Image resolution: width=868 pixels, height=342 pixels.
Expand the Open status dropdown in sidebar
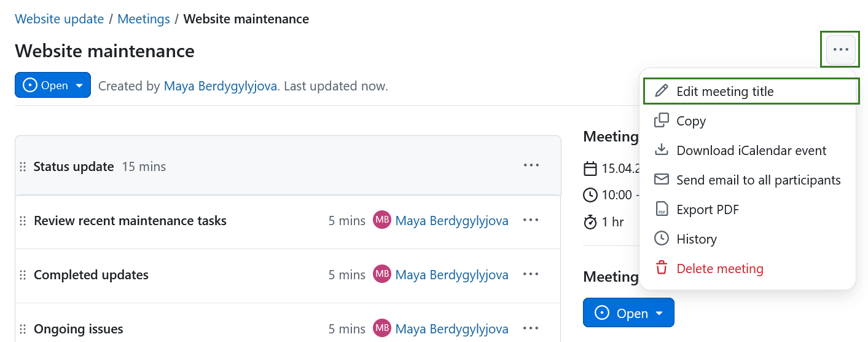(628, 313)
